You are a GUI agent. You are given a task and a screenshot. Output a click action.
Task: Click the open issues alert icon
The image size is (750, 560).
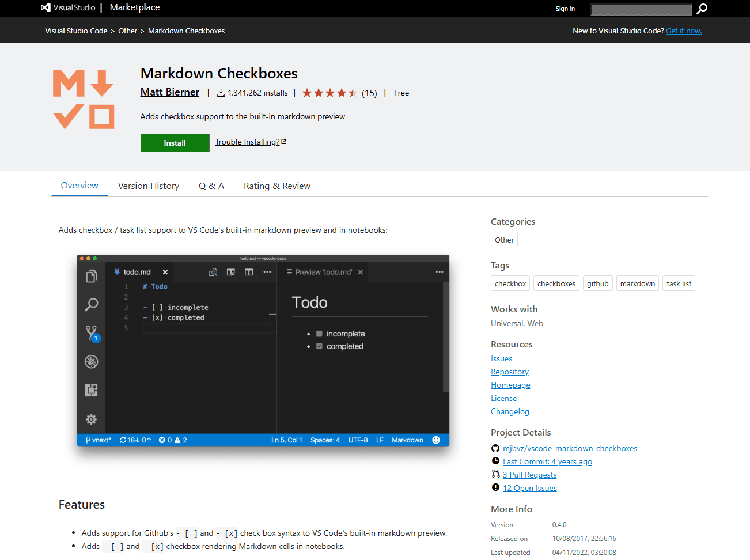[495, 487]
